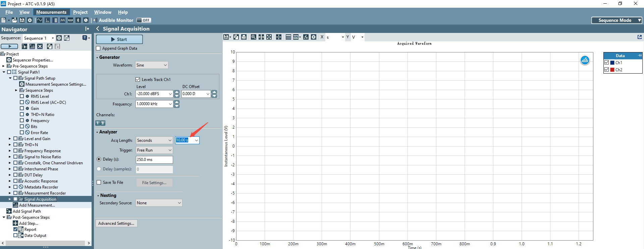Zoom the graph with magnifier icon
Viewport: 644px width, 249px height.
(254, 37)
